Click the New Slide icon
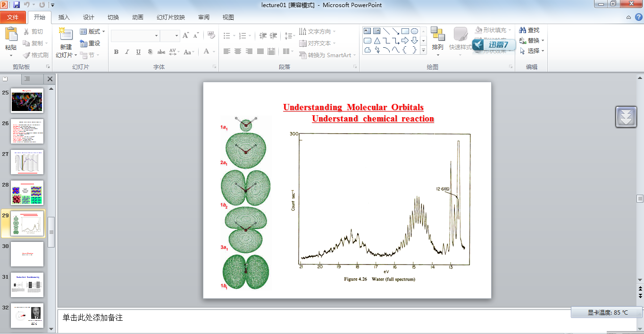The height and width of the screenshot is (334, 644). (x=66, y=35)
